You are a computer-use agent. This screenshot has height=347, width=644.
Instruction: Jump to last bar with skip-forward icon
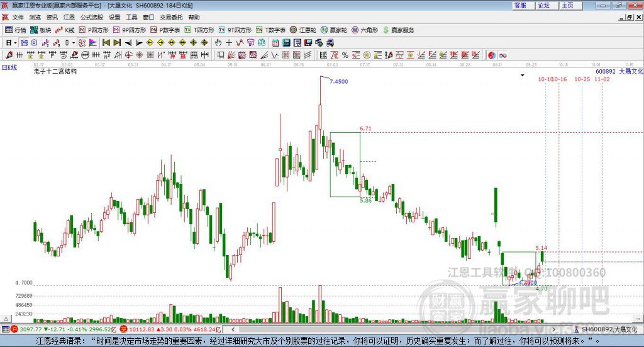[117, 43]
